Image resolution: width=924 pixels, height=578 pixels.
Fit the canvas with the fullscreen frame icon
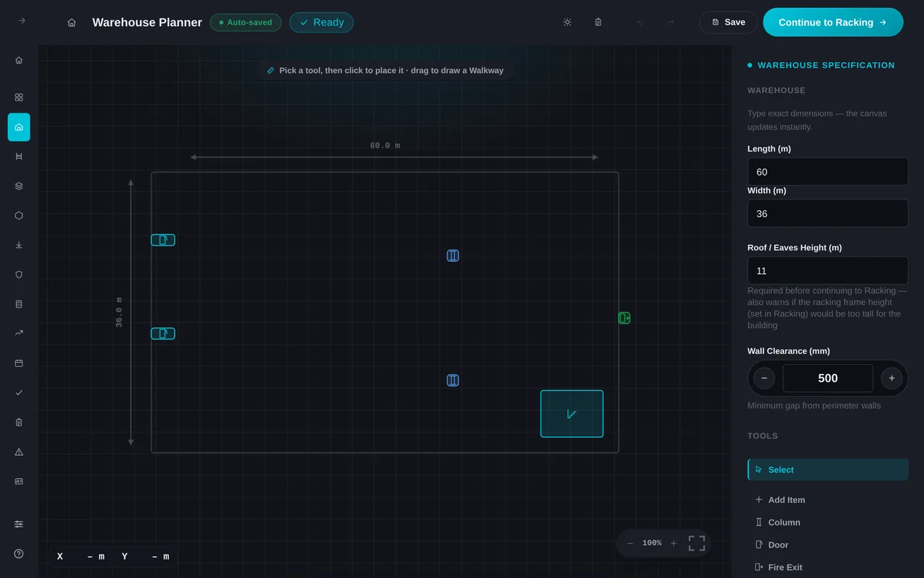tap(697, 543)
